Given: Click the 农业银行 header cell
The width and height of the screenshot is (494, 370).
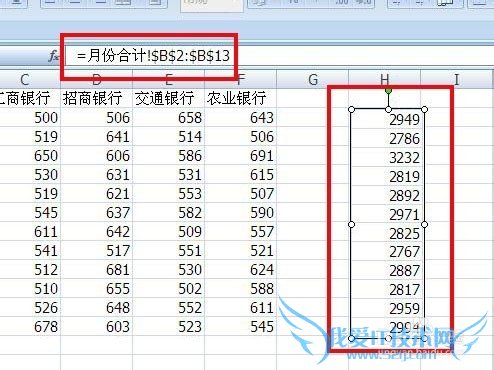Looking at the screenshot, I should (x=241, y=98).
